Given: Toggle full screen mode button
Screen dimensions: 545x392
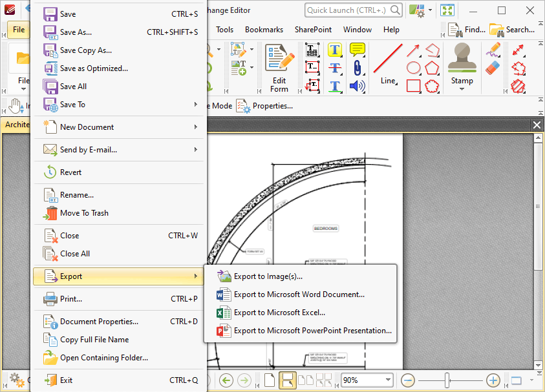Looking at the screenshot, I should 518,380.
